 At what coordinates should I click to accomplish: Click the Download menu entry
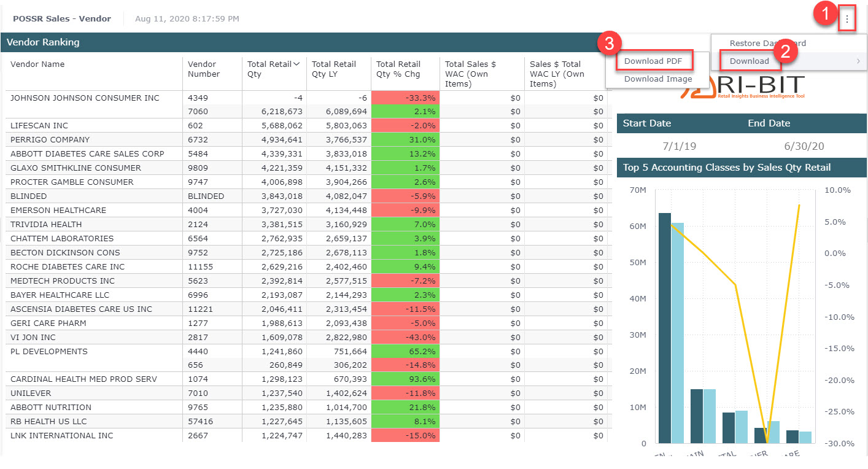749,61
